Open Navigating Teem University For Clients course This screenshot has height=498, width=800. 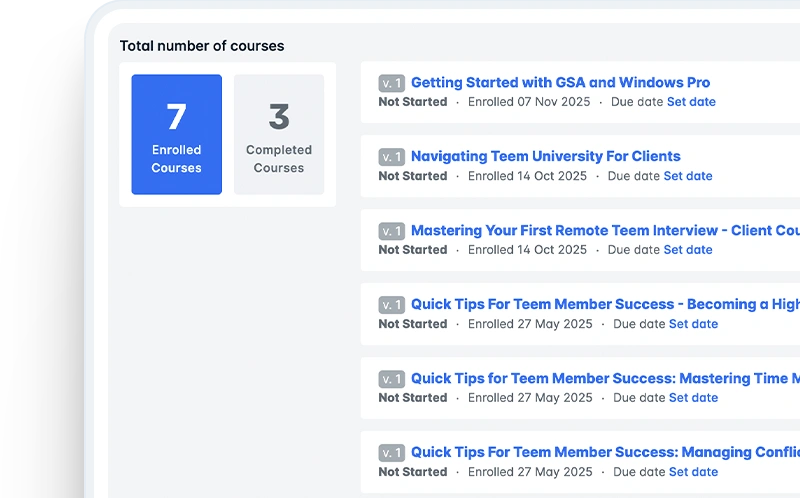coord(545,157)
